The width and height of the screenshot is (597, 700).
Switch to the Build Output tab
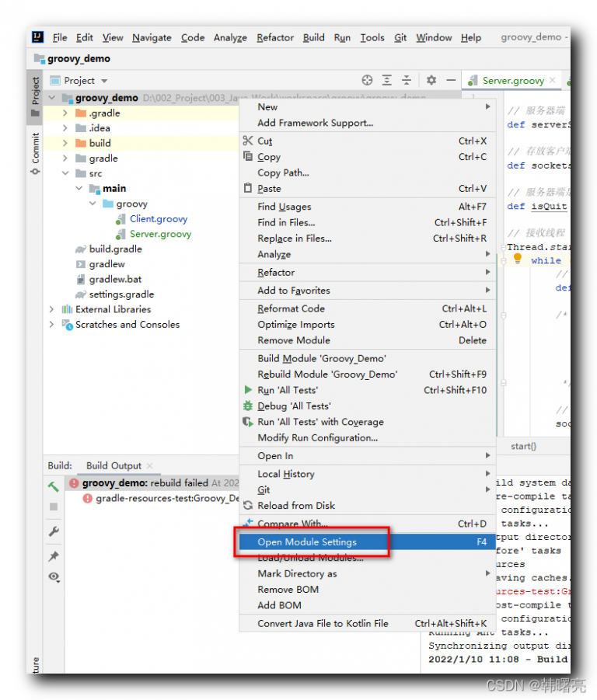113,465
